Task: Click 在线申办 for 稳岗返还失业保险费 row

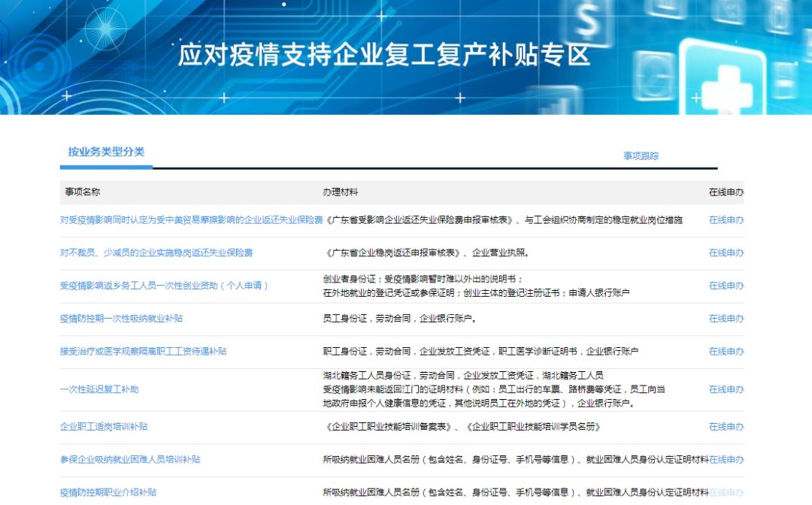Action: click(726, 253)
